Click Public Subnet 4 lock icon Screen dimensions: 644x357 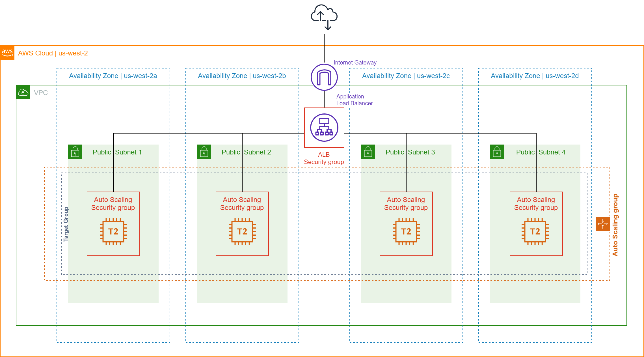tap(497, 152)
